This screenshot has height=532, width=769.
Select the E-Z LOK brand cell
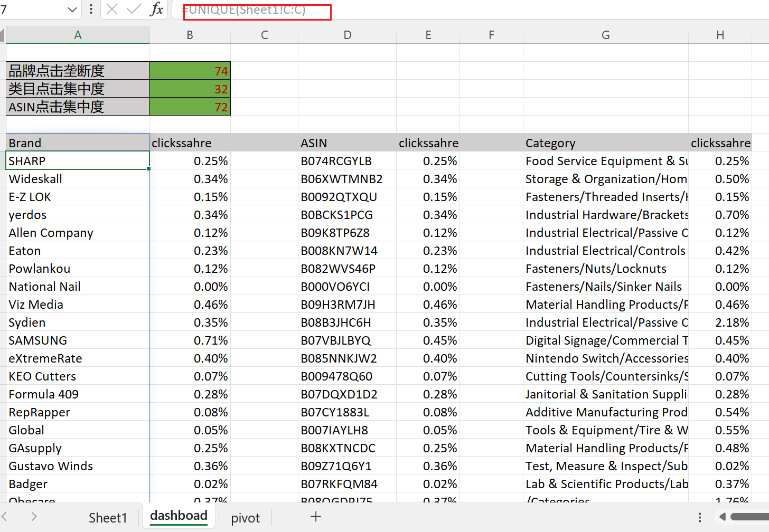coord(78,196)
